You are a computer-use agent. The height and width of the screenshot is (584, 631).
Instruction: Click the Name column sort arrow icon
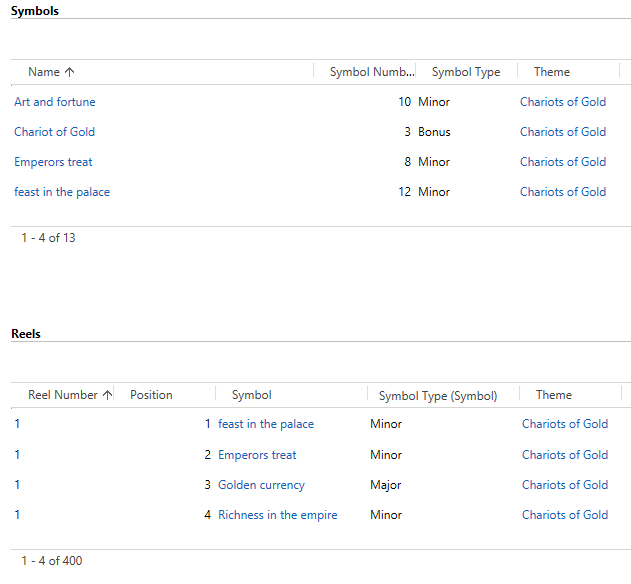(70, 72)
